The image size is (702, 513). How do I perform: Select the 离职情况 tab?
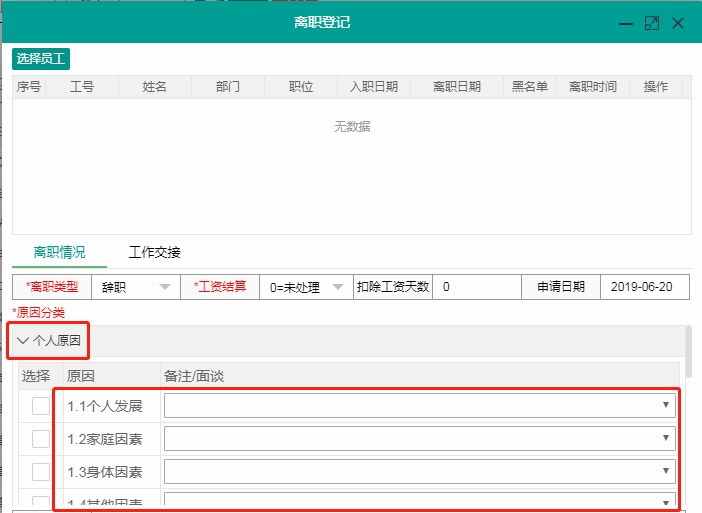tap(60, 252)
